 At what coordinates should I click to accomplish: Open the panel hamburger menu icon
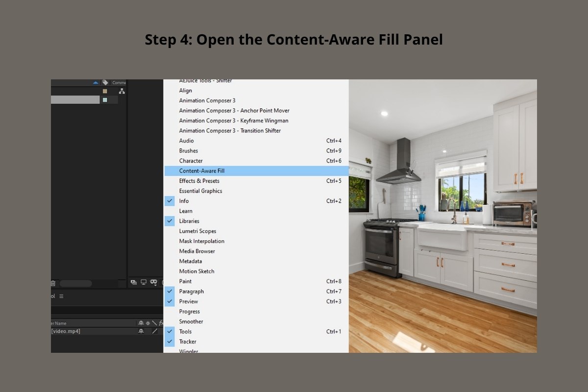click(x=62, y=296)
